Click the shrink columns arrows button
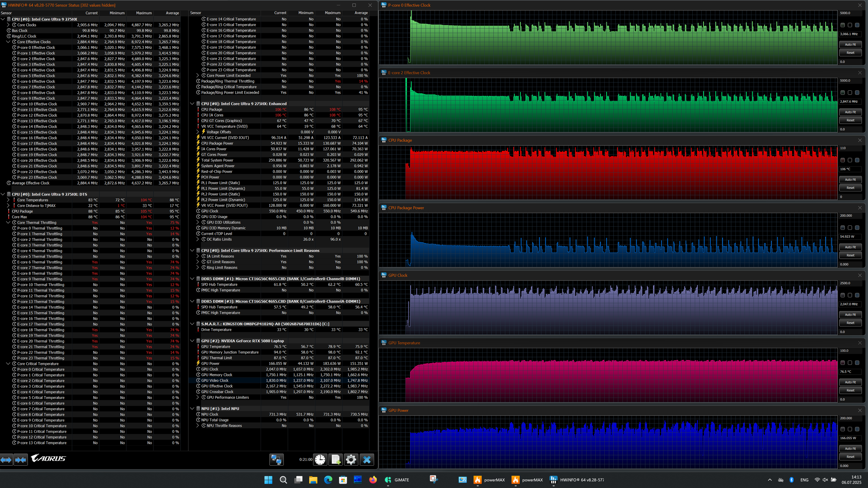Viewport: 868px width, 488px height. [21, 459]
